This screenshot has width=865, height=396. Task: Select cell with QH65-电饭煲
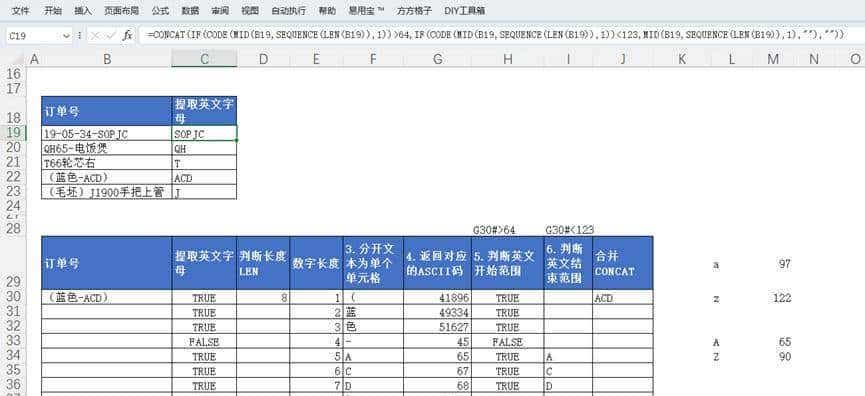click(x=107, y=148)
